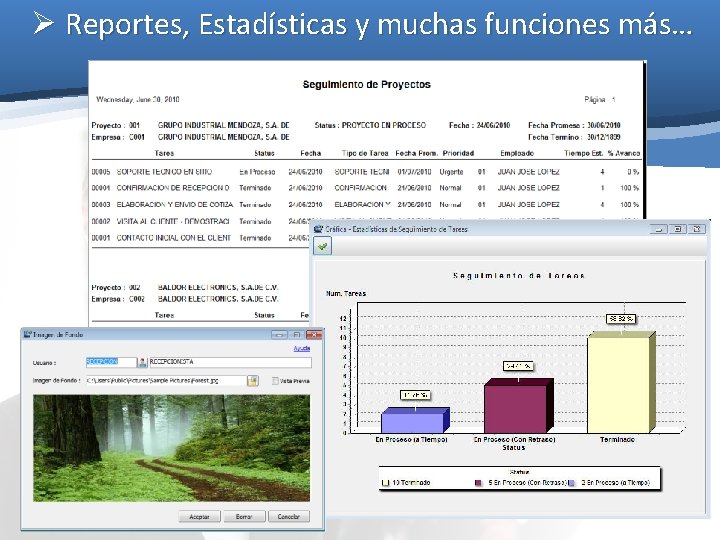Click the percentage label above the maroon bar
The image size is (720, 540).
518,366
